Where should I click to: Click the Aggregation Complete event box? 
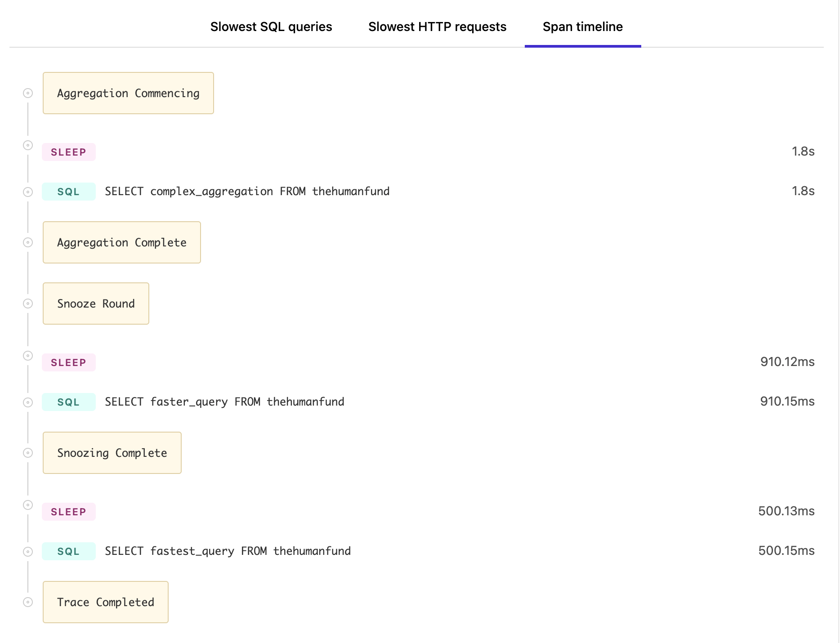121,242
